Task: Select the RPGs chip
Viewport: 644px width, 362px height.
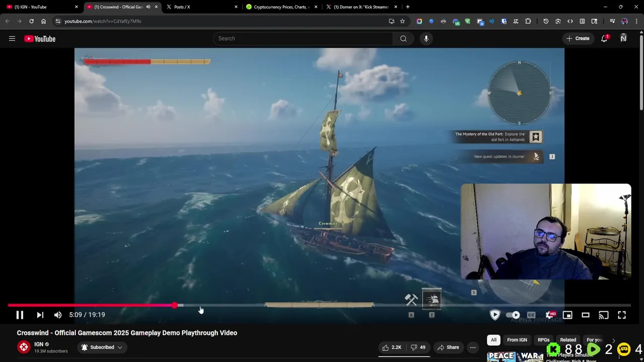Action: (543, 340)
